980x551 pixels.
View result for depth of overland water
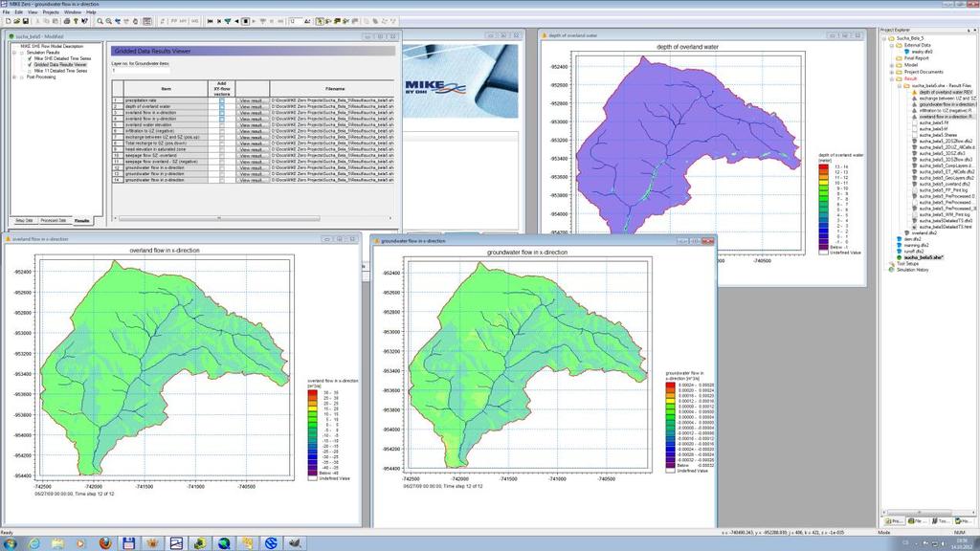[x=253, y=107]
